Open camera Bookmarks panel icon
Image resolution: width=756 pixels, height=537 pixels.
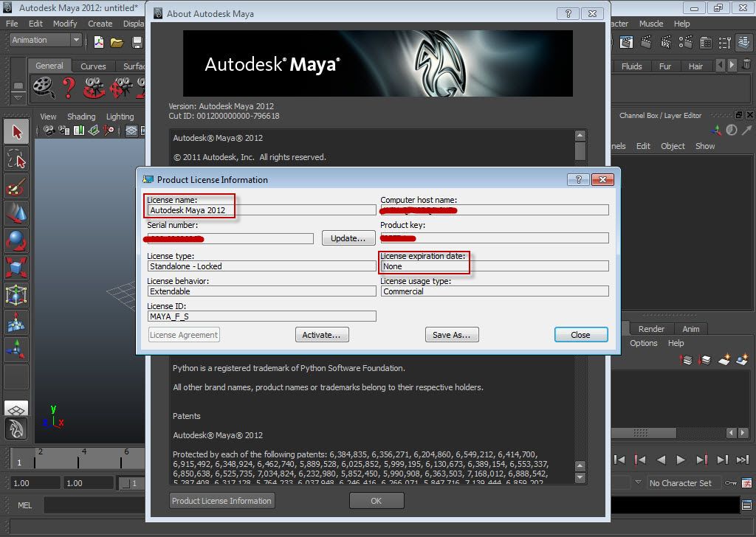tap(78, 131)
